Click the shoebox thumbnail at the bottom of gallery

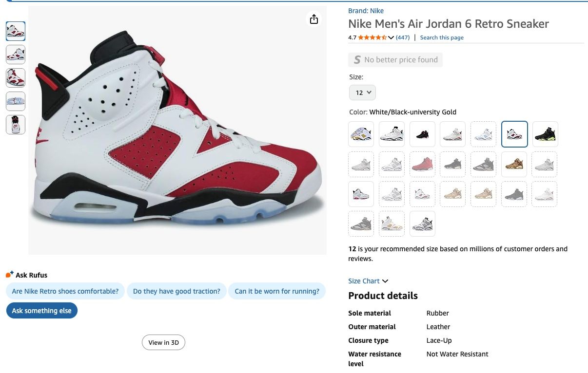(x=15, y=124)
